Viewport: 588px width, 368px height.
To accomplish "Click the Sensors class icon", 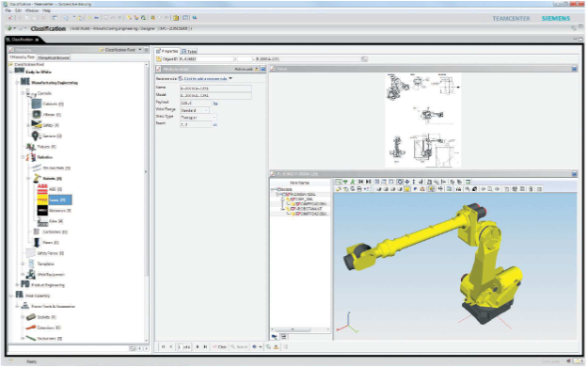I will pos(35,136).
